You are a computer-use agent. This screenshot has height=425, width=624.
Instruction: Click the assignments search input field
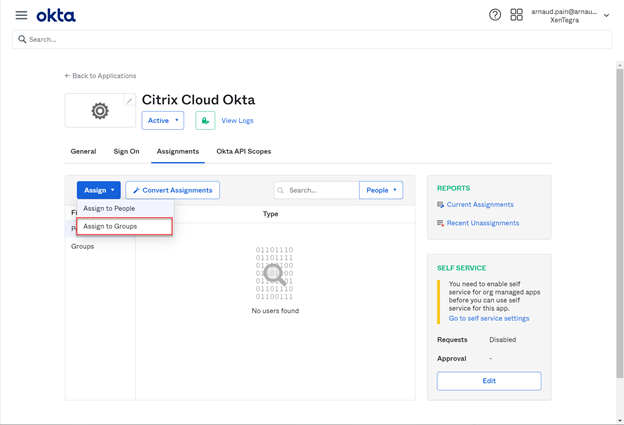point(320,190)
